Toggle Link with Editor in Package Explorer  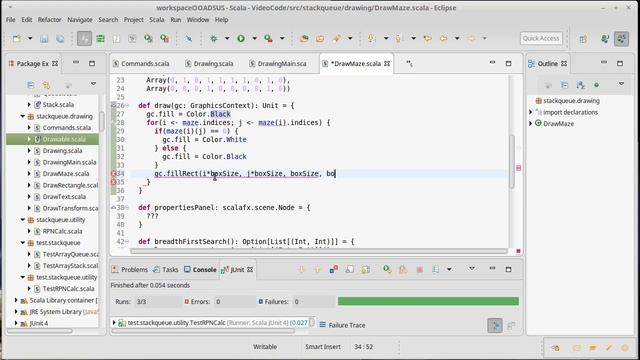click(x=47, y=85)
